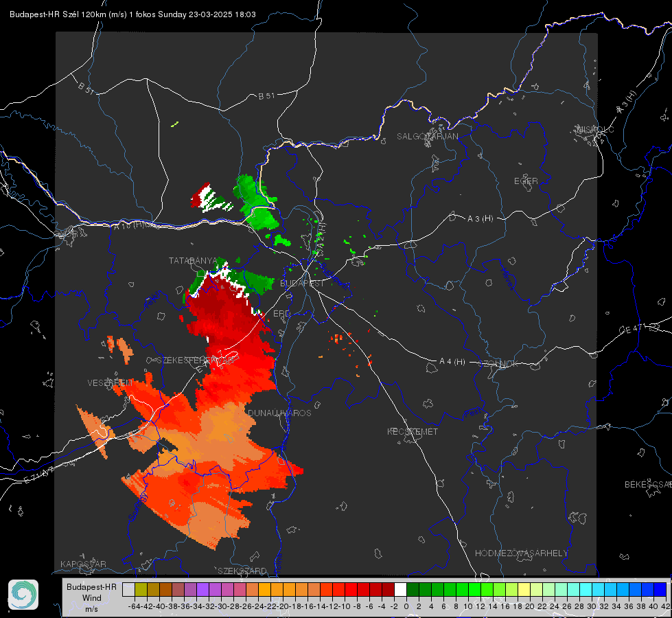Click the Pest county label
This screenshot has height=618, width=672.
tap(472, 413)
